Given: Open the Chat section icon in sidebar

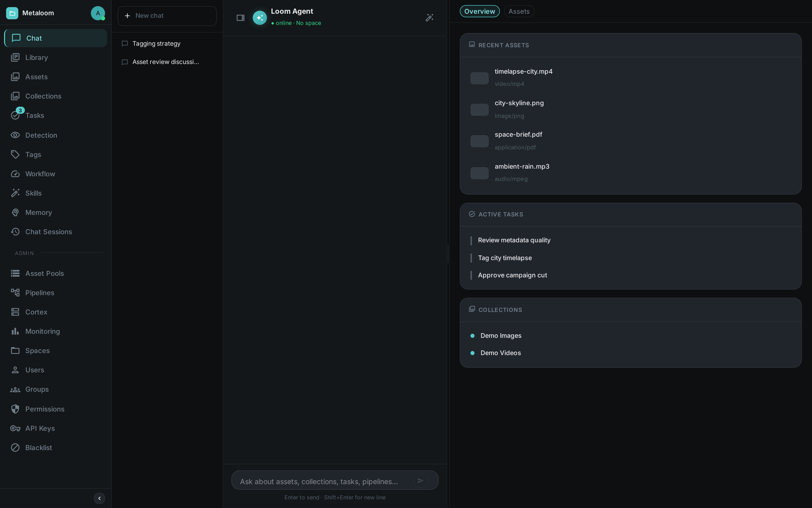Looking at the screenshot, I should tap(16, 38).
